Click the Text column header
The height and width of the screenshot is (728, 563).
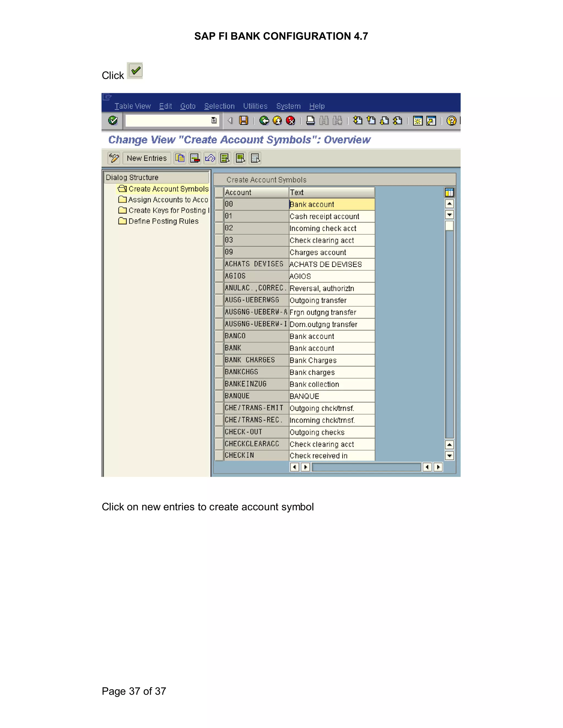(332, 192)
